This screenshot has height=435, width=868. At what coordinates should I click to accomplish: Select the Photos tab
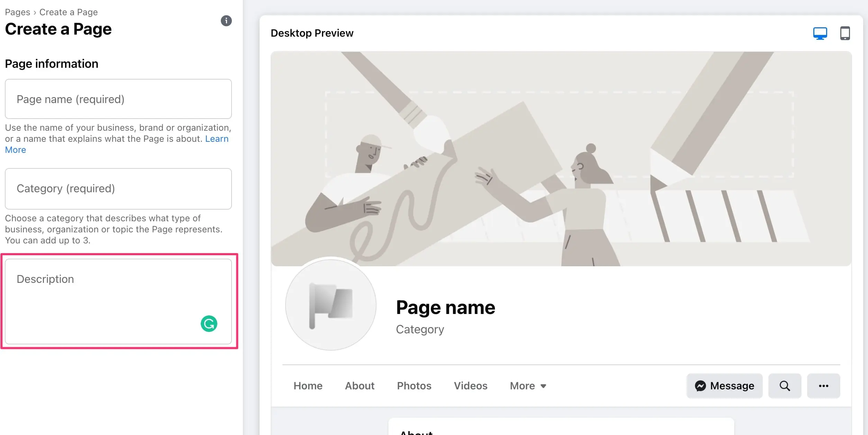pos(414,386)
